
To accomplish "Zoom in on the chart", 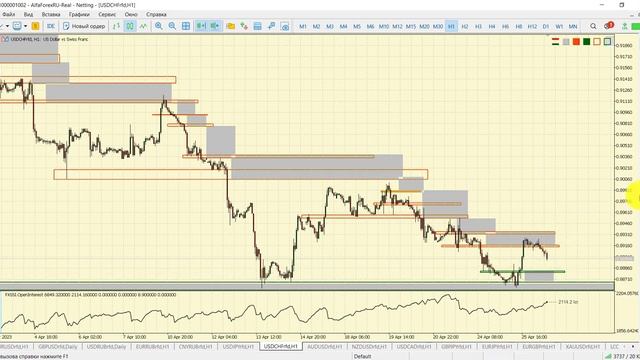I will pyautogui.click(x=159, y=26).
